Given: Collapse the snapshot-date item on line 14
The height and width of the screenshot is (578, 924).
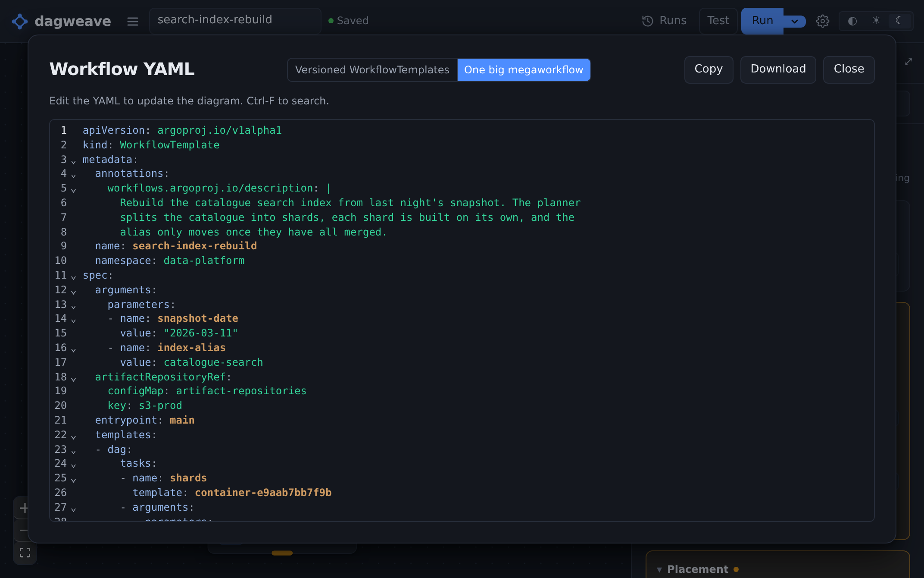Looking at the screenshot, I should click(x=74, y=320).
